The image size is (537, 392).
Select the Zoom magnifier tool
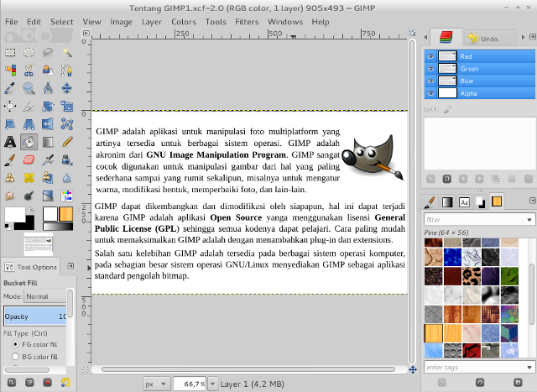tap(29, 88)
